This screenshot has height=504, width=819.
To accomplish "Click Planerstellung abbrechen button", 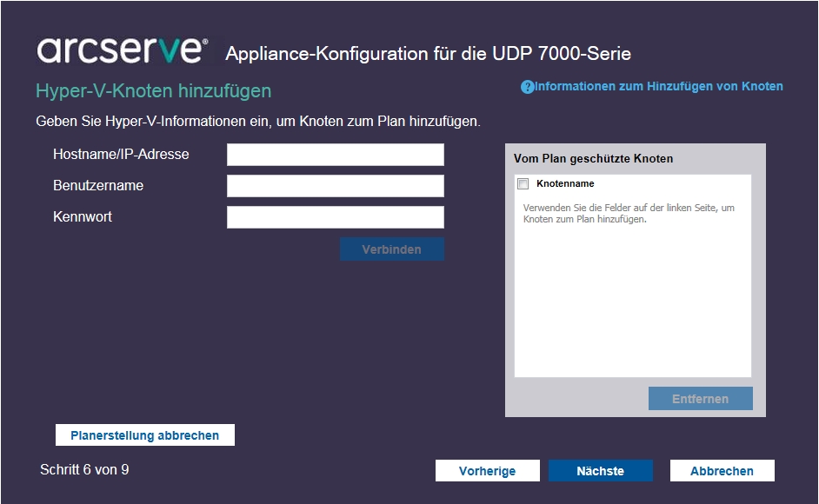I will point(144,435).
